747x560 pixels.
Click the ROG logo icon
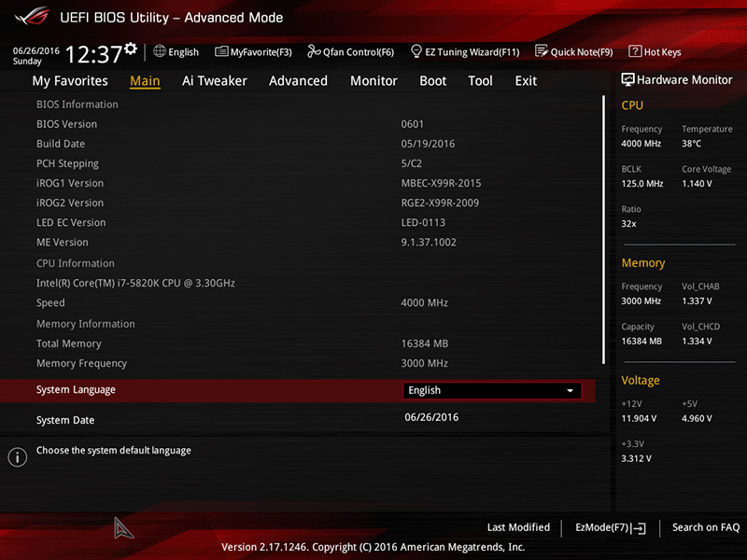[32, 17]
